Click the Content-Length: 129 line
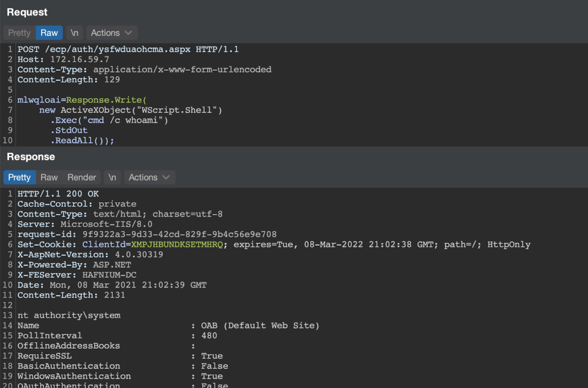Image resolution: width=588 pixels, height=388 pixels. [69, 79]
